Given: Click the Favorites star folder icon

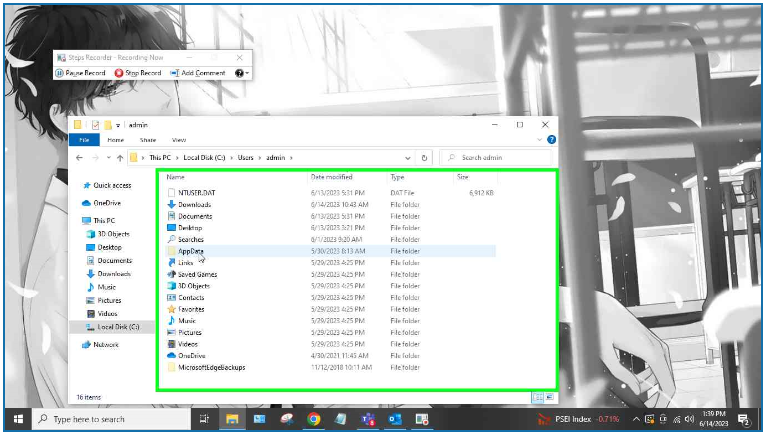Looking at the screenshot, I should pyautogui.click(x=171, y=309).
